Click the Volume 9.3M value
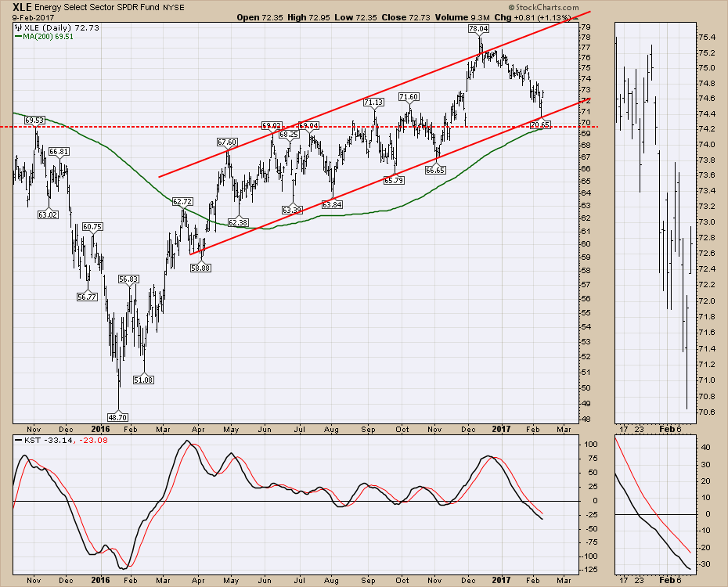This screenshot has width=728, height=587. click(462, 17)
